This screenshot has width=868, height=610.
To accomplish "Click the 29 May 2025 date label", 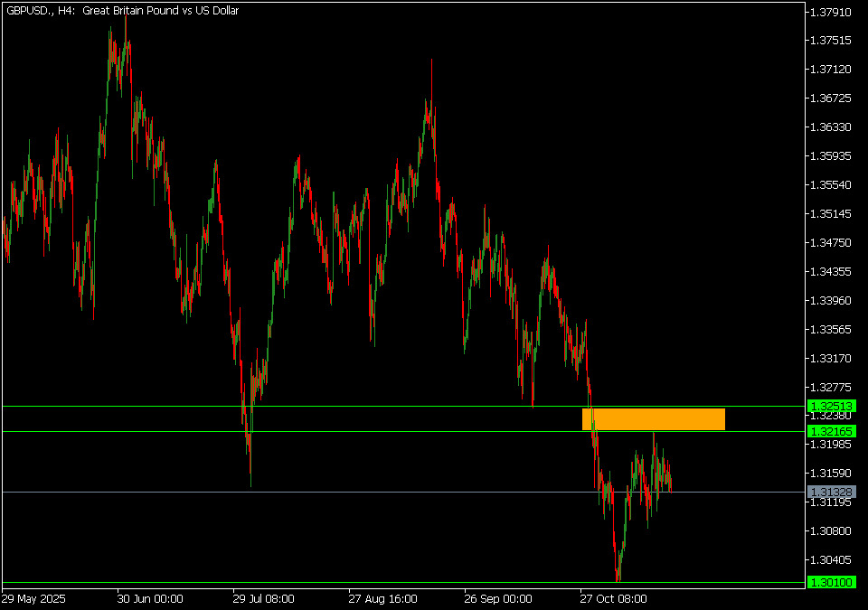I will (x=33, y=598).
